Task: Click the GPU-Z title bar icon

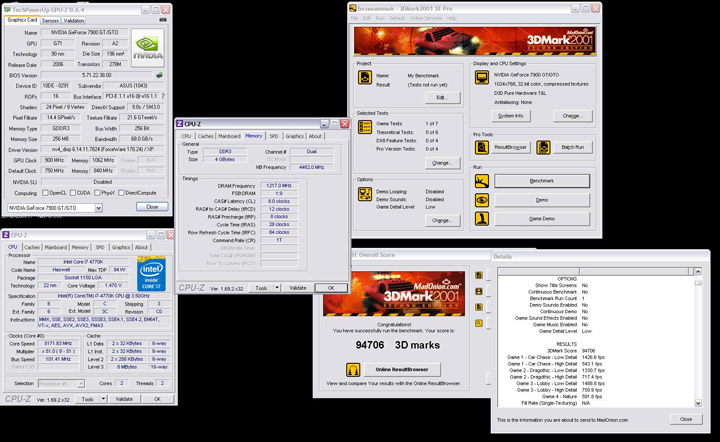Action: coord(7,9)
